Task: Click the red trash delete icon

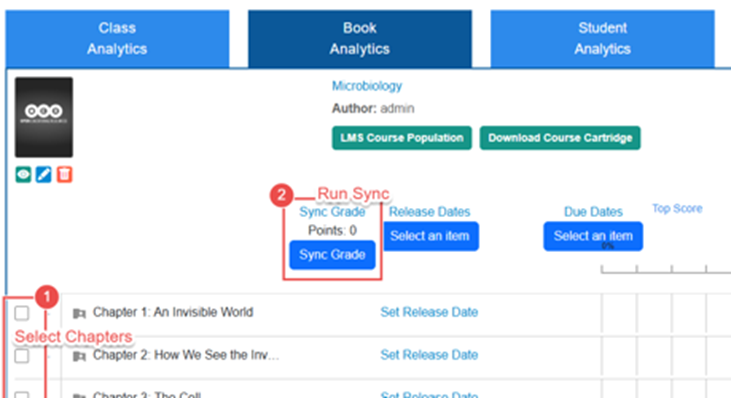Action: (x=64, y=175)
